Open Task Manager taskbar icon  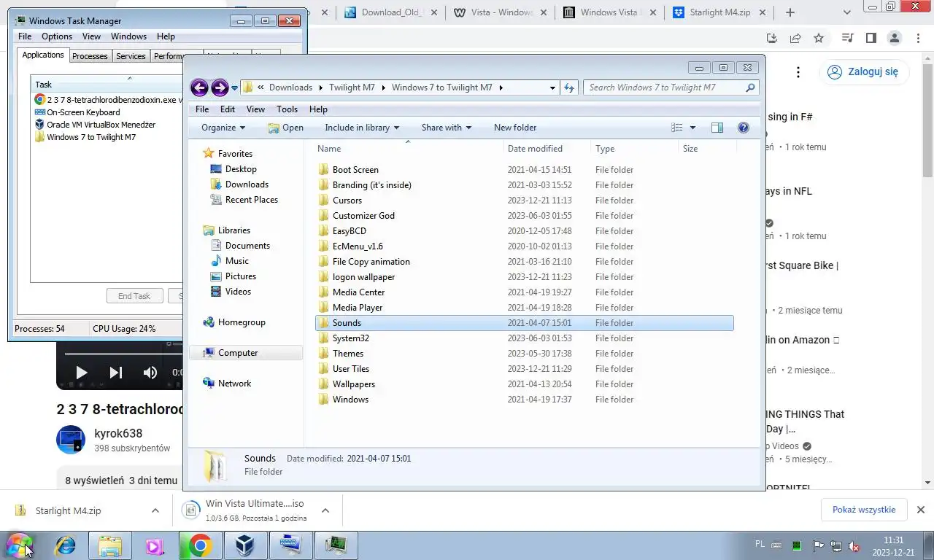click(336, 545)
